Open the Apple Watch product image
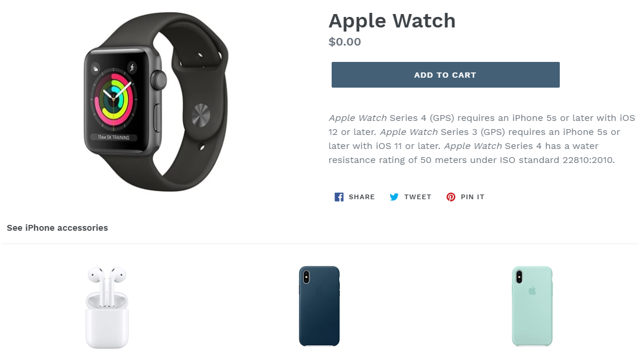The image size is (644, 354). [x=156, y=101]
